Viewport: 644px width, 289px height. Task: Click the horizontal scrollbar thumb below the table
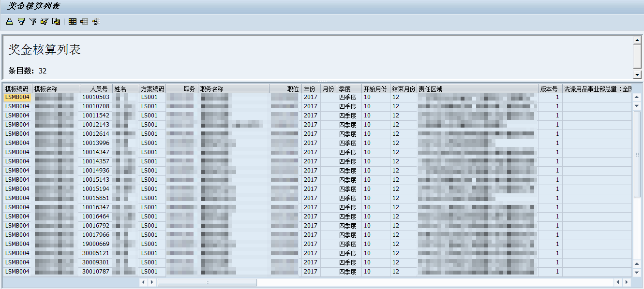(x=207, y=282)
